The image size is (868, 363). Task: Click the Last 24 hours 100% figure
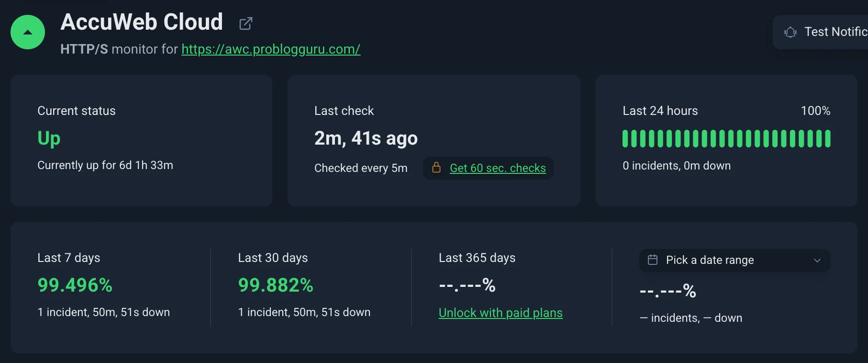(815, 111)
